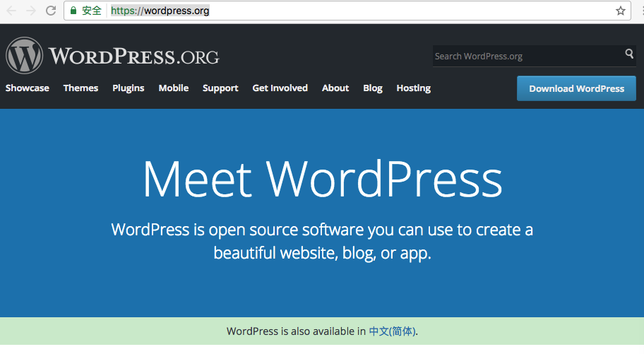Click the search magnifier icon

[x=628, y=54]
